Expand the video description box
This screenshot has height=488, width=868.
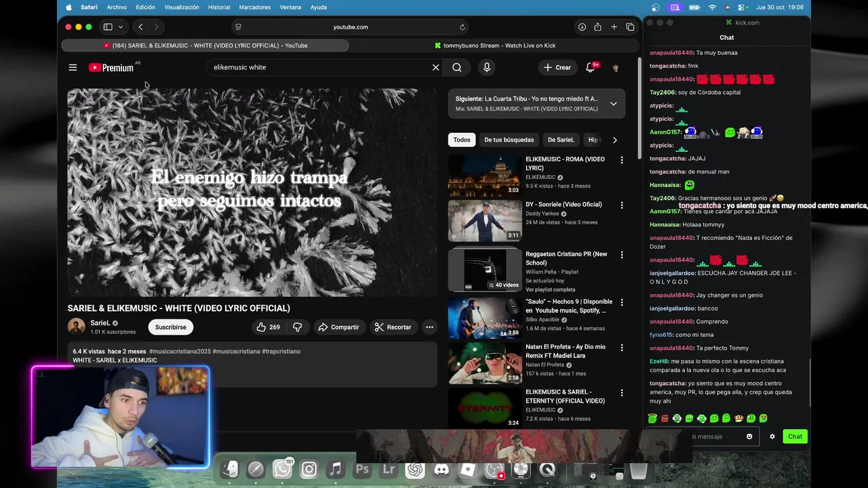click(x=252, y=365)
